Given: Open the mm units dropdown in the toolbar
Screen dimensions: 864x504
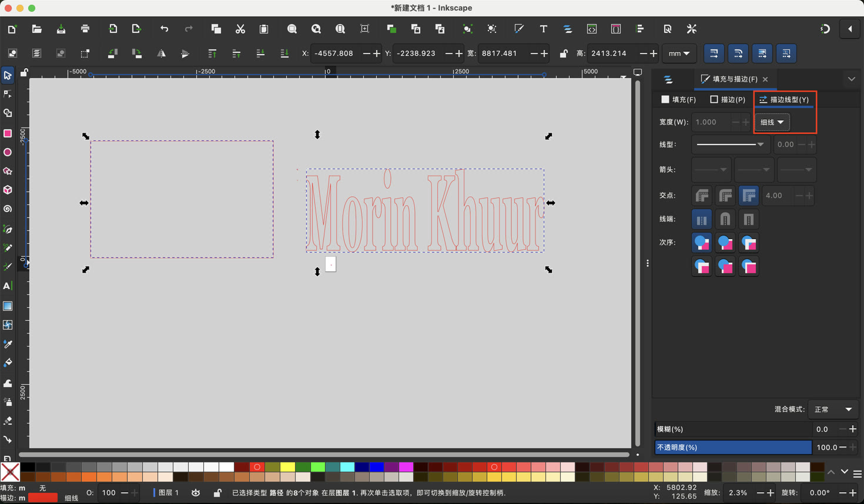Looking at the screenshot, I should click(679, 53).
